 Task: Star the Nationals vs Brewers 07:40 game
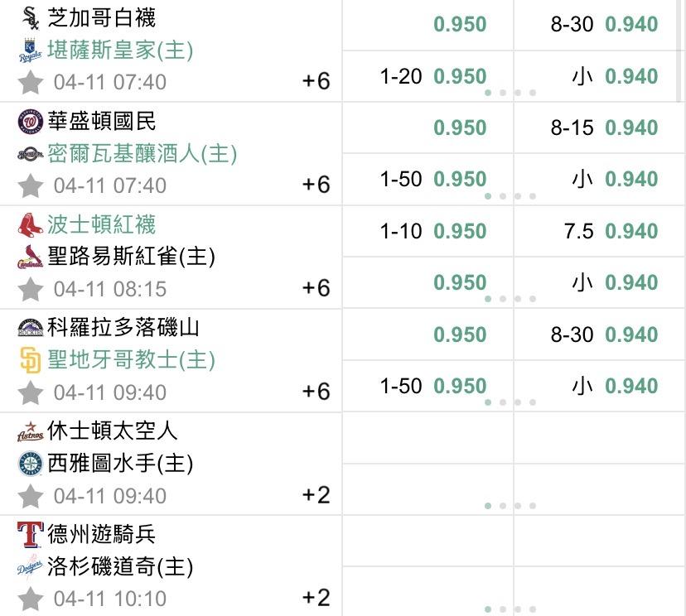click(31, 185)
